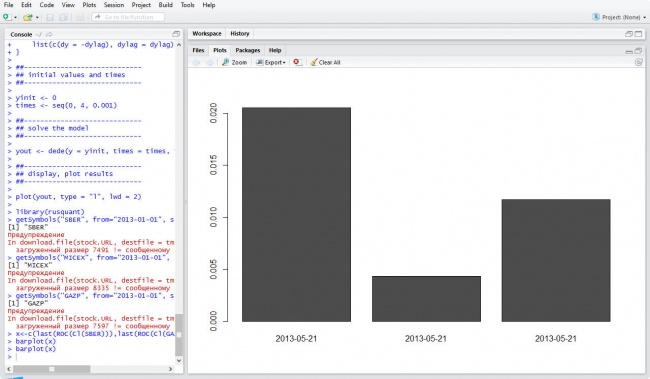The image size is (650, 379).
Task: Switch to the Workspace tab
Action: pos(206,34)
